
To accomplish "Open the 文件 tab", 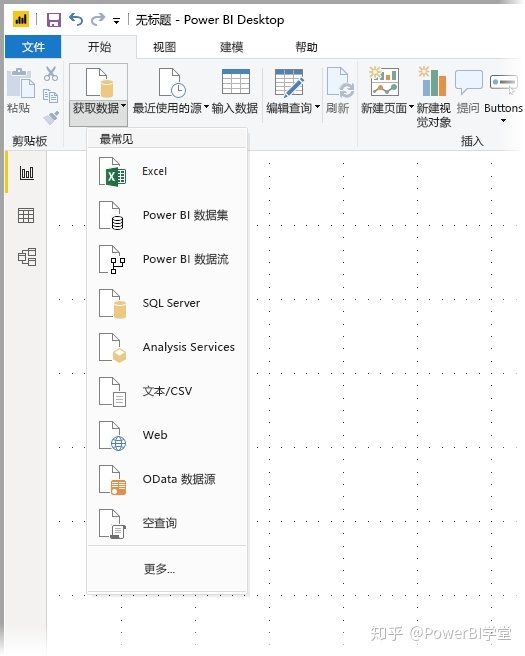I will (x=33, y=46).
